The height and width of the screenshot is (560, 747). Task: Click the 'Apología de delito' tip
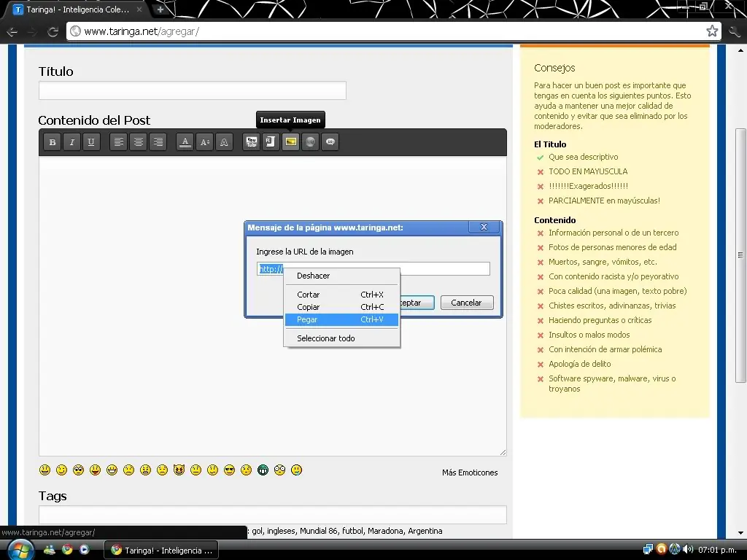tap(580, 364)
